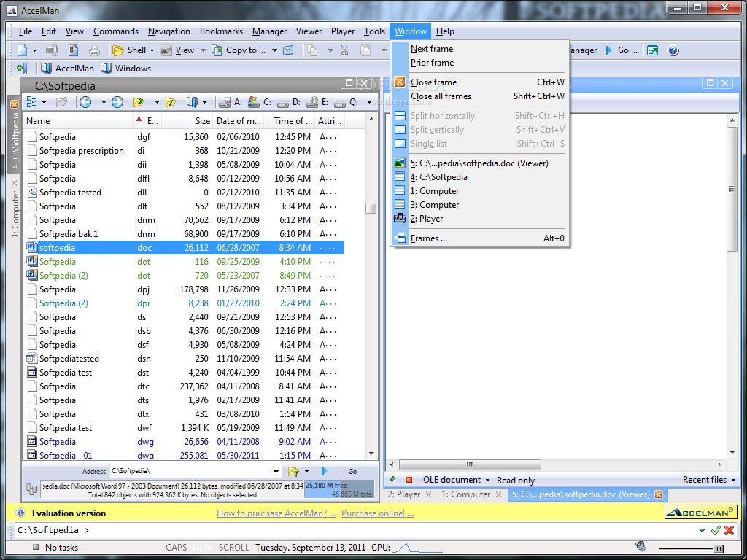Image resolution: width=747 pixels, height=560 pixels.
Task: Click the full screen window icon in toolbar
Action: pos(652,50)
